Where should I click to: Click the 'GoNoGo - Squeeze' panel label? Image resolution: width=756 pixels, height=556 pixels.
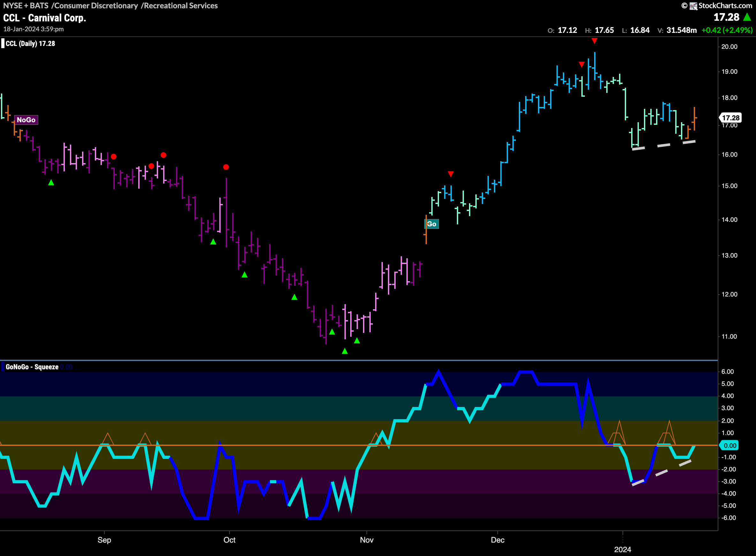[x=32, y=367]
